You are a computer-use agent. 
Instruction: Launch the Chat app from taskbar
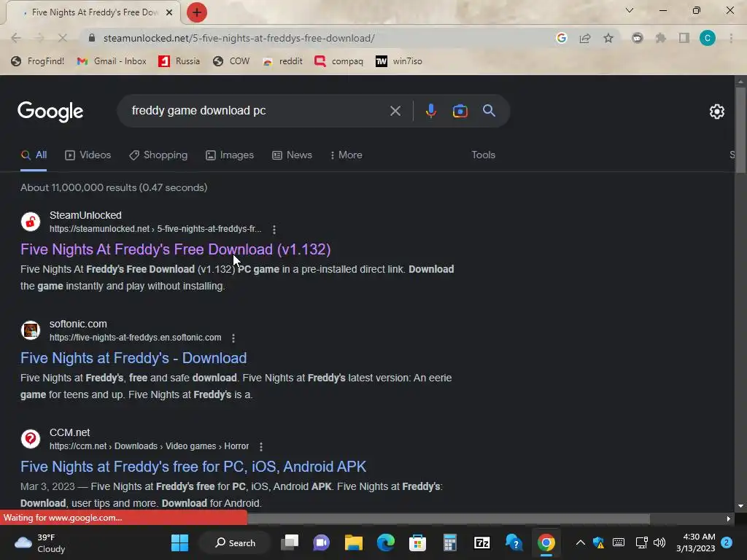321,542
